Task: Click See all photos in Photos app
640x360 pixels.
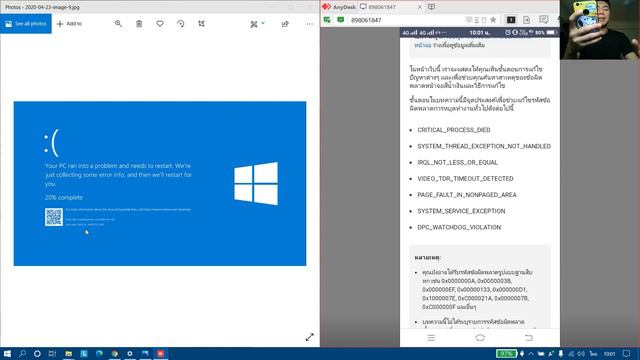Action: click(26, 24)
